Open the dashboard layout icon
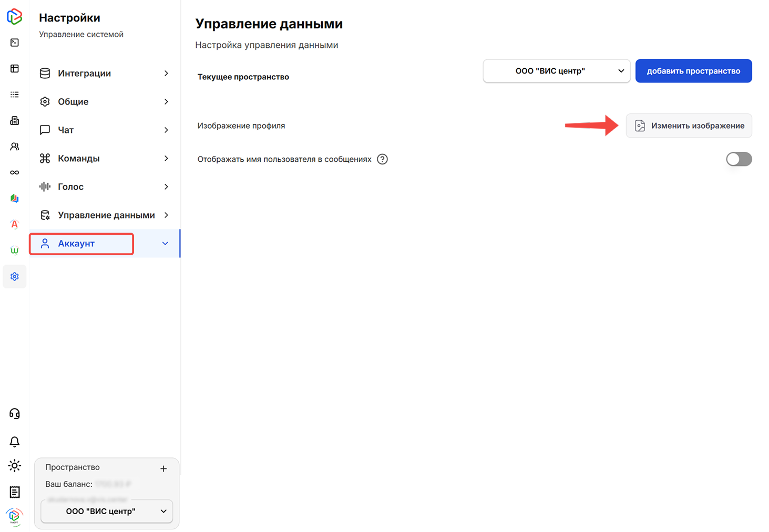 pyautogui.click(x=14, y=68)
